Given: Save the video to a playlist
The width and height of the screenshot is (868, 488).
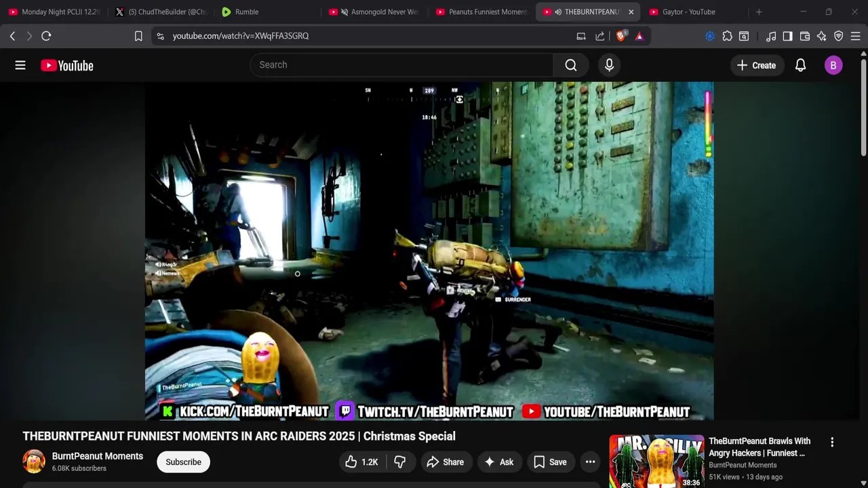Looking at the screenshot, I should click(x=550, y=462).
